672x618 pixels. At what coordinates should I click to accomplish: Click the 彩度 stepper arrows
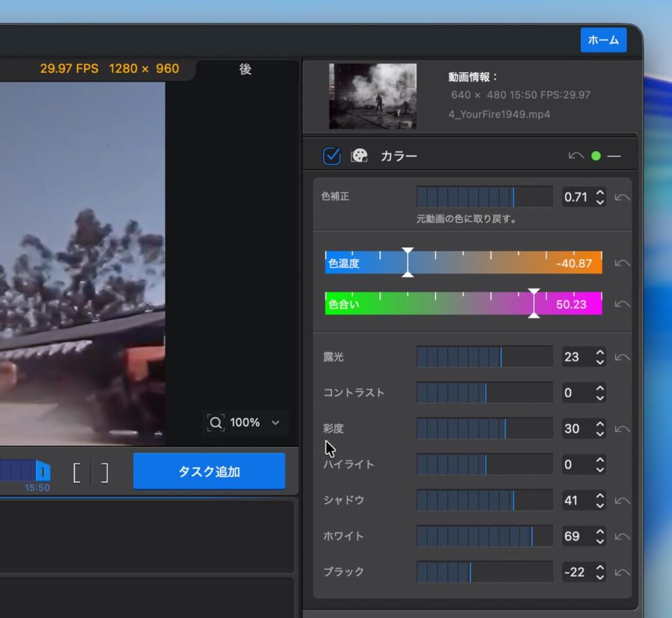600,428
